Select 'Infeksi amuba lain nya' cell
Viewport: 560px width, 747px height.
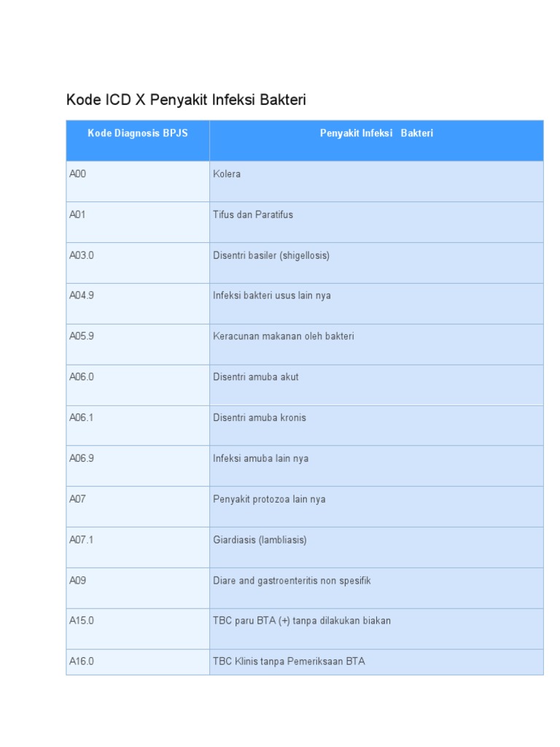(260, 460)
